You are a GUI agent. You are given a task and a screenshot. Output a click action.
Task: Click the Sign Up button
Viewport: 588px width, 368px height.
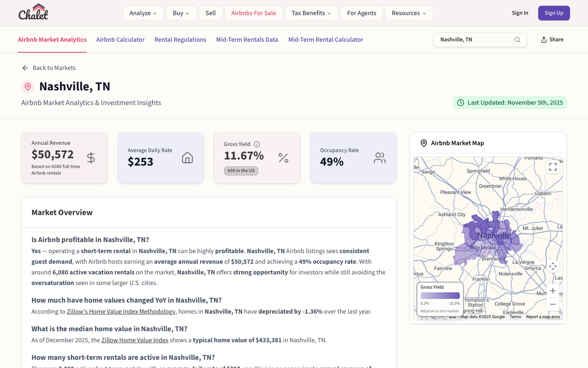(554, 13)
